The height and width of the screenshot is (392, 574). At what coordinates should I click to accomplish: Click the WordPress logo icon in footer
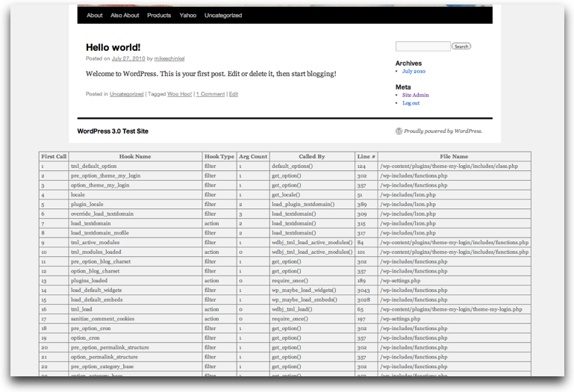tap(399, 131)
